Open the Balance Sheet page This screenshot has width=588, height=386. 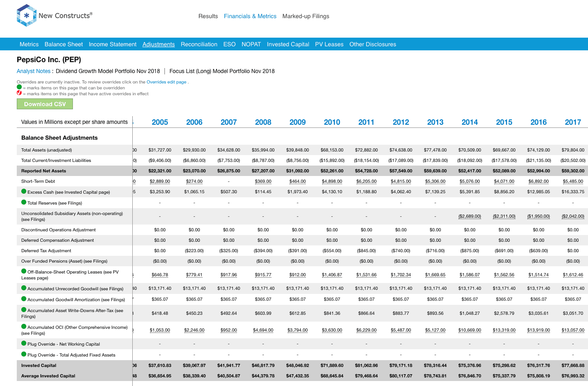click(x=64, y=44)
